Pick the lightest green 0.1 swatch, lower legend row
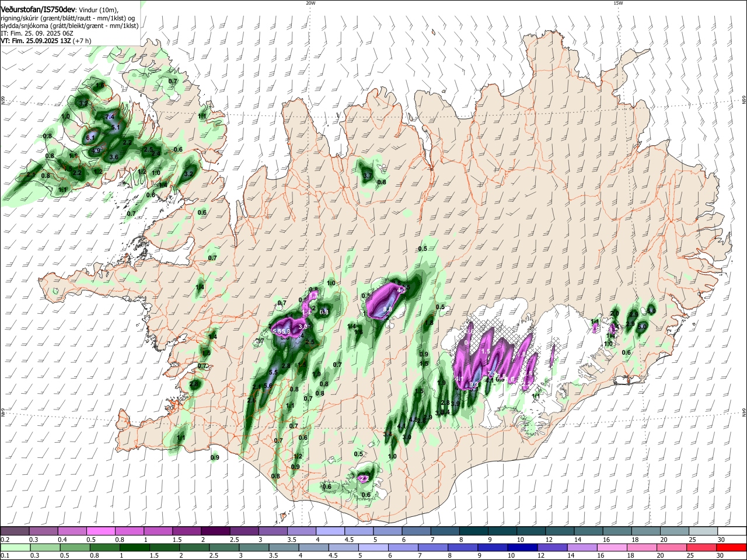The width and height of the screenshot is (747, 560). 15,547
